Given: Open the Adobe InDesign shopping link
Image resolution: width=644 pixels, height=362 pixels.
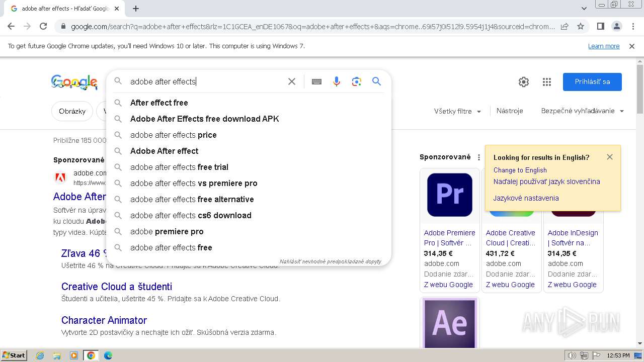Looking at the screenshot, I should pos(573,238).
